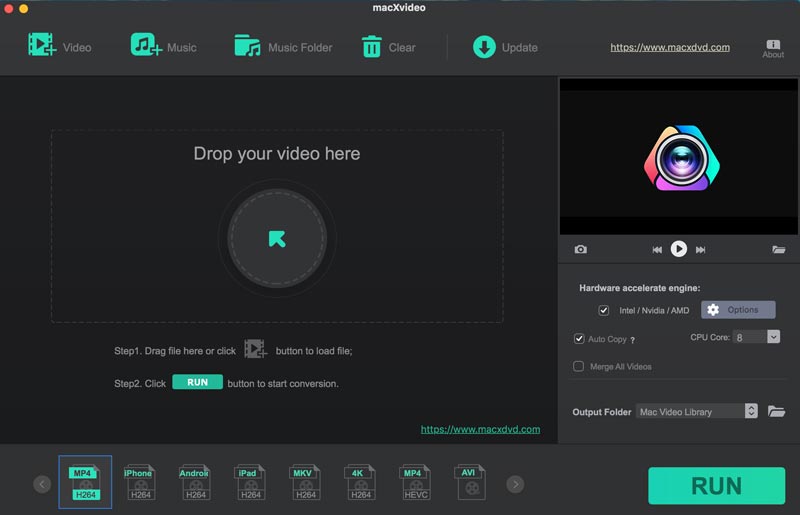The height and width of the screenshot is (515, 800).
Task: Click the "Output Folder" label
Action: coord(602,412)
